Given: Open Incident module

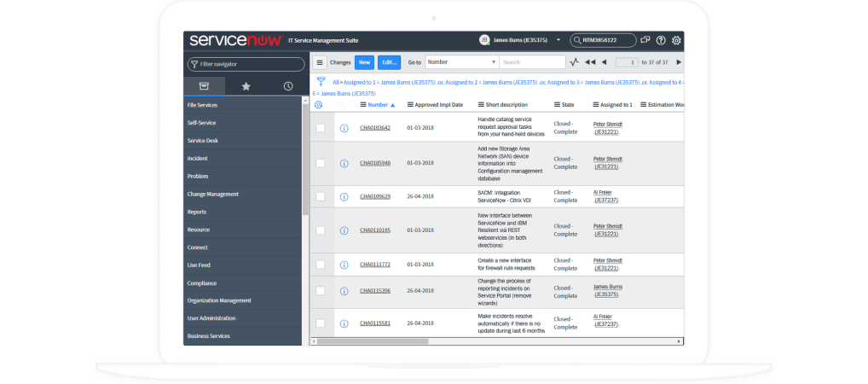Looking at the screenshot, I should (243, 159).
